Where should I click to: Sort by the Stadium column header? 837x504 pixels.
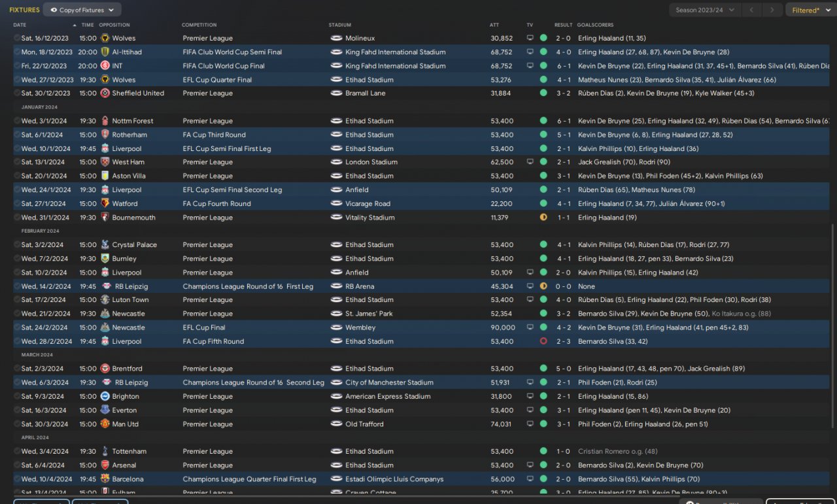[339, 25]
